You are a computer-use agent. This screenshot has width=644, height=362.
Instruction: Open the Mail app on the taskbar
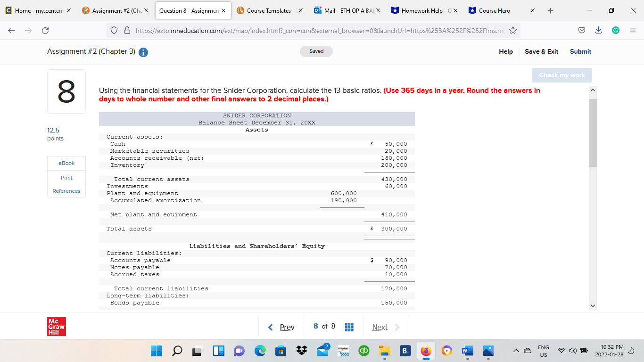click(323, 351)
